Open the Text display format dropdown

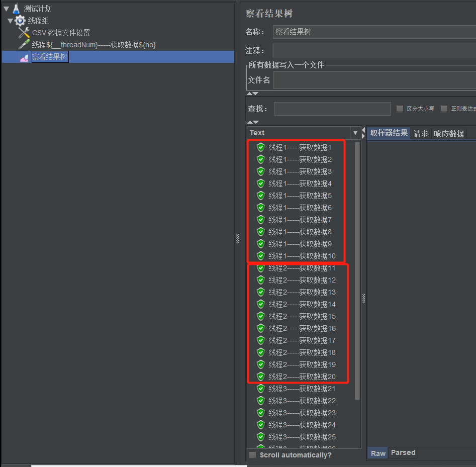(x=355, y=133)
